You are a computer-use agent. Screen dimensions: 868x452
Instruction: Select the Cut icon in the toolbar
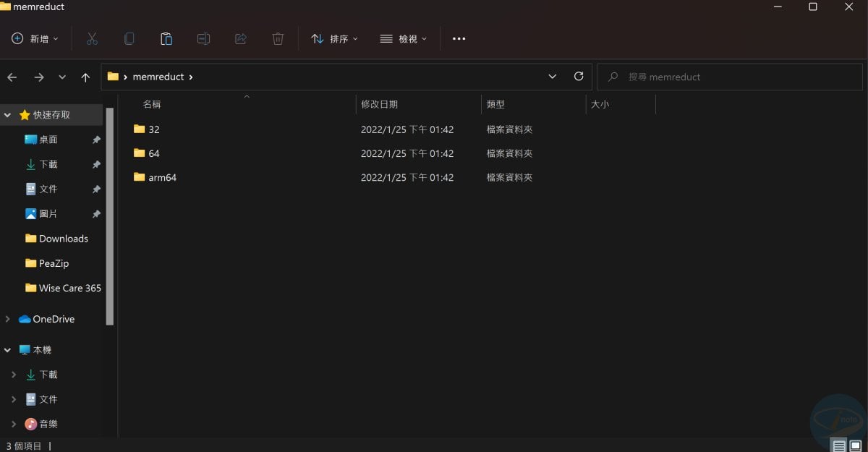coord(92,38)
